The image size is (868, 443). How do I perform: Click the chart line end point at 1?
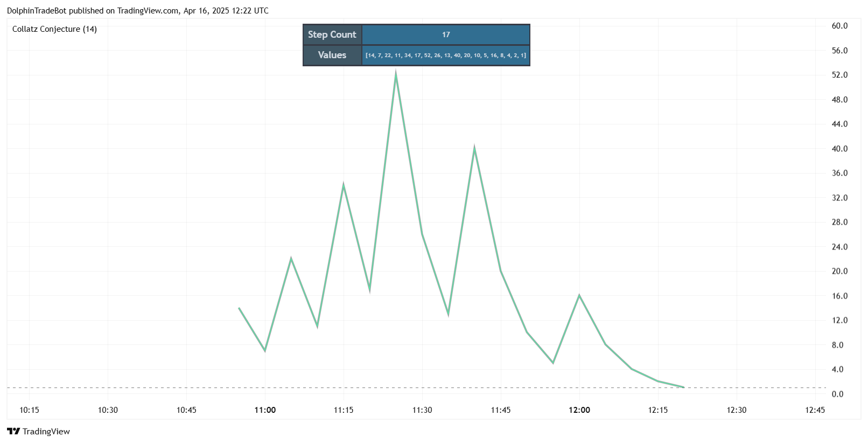click(684, 387)
